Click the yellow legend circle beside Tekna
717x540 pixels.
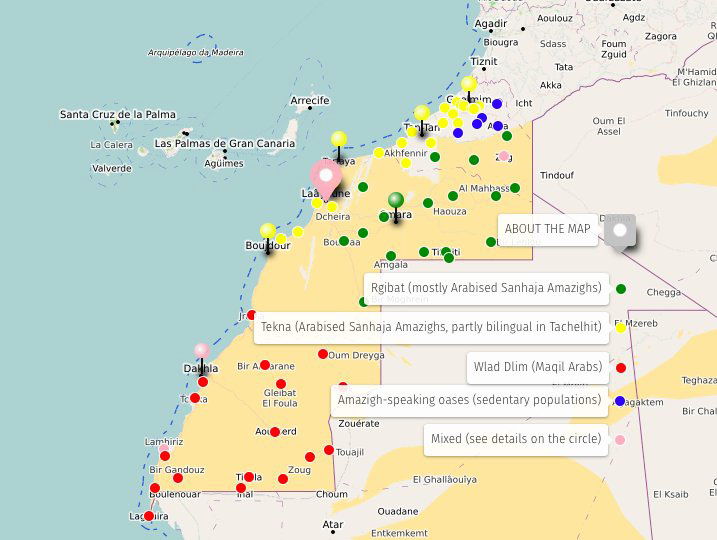pyautogui.click(x=621, y=327)
